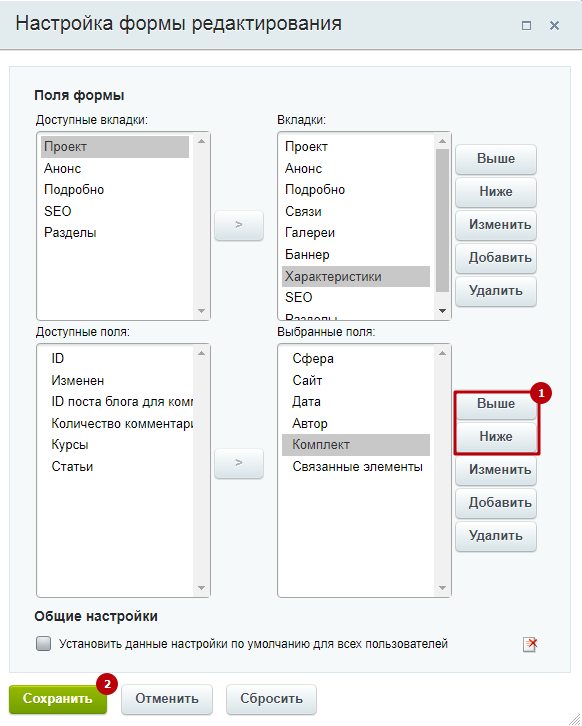Add selected field with lower arrow button
This screenshot has width=582, height=726.
point(239,463)
